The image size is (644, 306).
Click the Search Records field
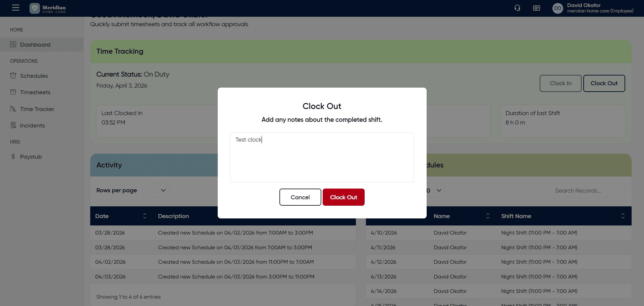[586, 191]
